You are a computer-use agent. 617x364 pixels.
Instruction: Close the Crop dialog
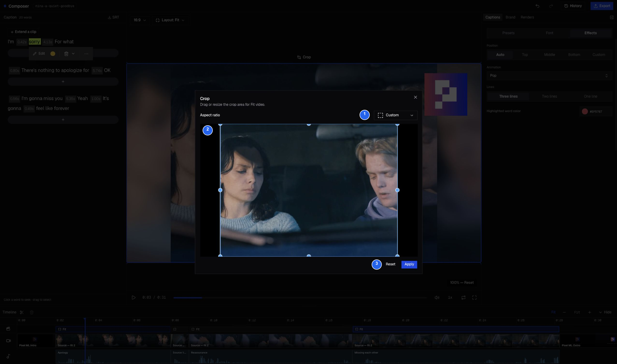tap(415, 97)
